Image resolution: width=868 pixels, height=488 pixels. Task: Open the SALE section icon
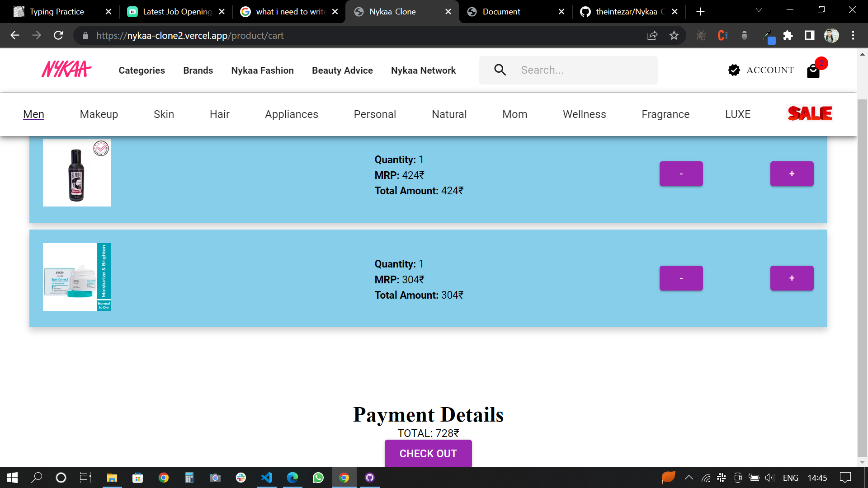809,113
